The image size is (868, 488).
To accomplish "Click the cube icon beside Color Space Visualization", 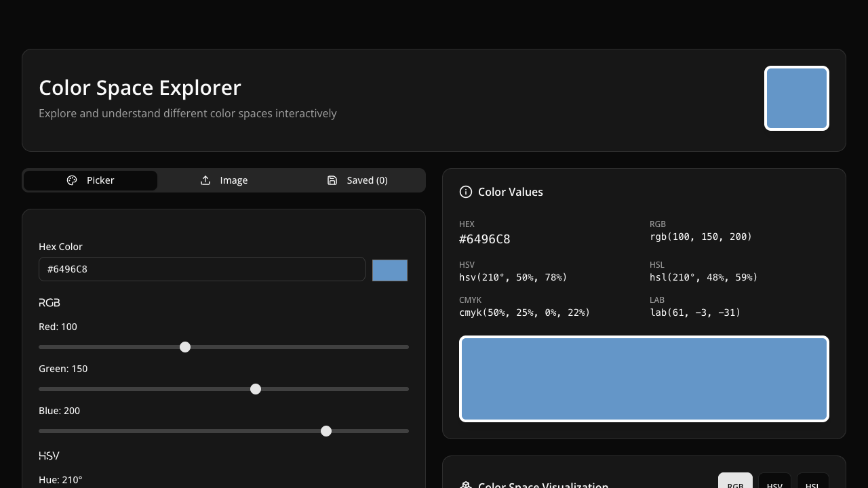I will point(466,485).
